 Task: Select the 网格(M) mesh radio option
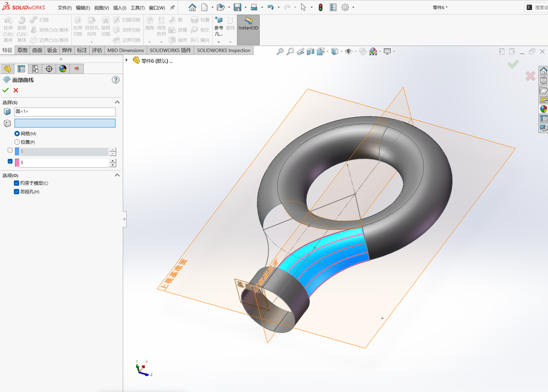click(17, 134)
